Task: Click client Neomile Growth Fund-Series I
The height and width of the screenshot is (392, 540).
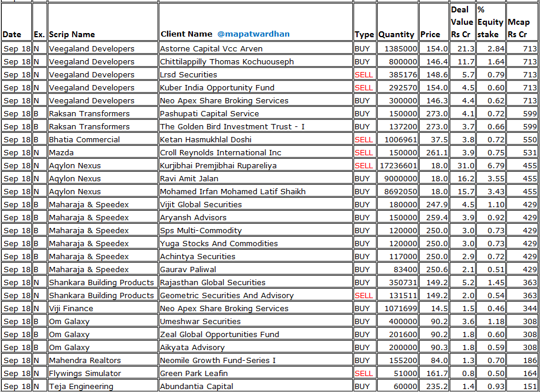Action: (218, 360)
